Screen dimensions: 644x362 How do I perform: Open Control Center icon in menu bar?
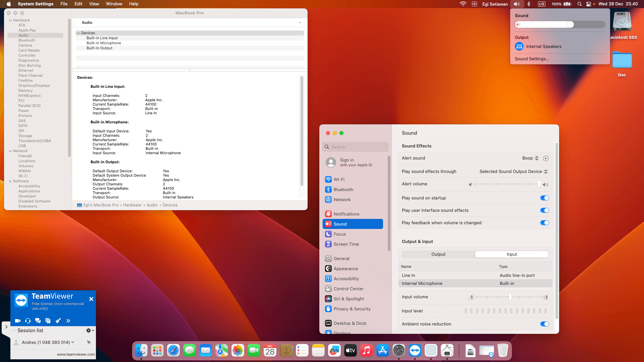(588, 4)
